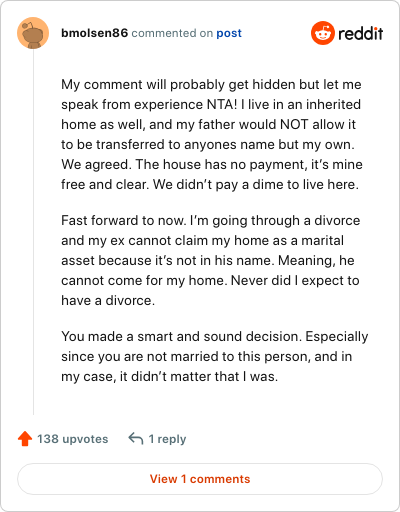
Task: Open the "1 reply" link
Action: click(167, 439)
